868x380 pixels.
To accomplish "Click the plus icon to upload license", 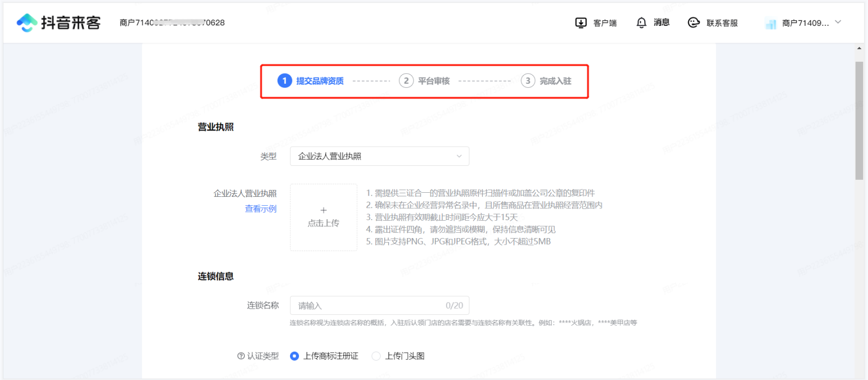I will (323, 210).
